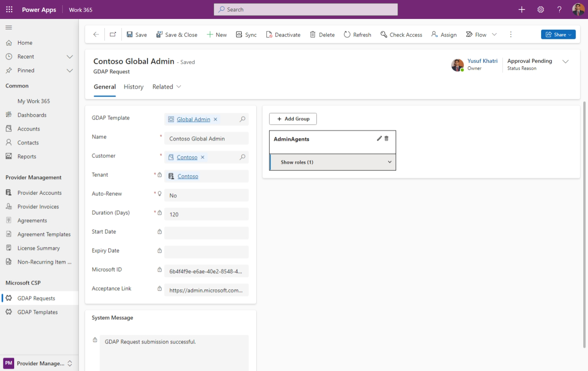Open License Summary
Viewport: 588px width, 371px height.
tap(39, 248)
